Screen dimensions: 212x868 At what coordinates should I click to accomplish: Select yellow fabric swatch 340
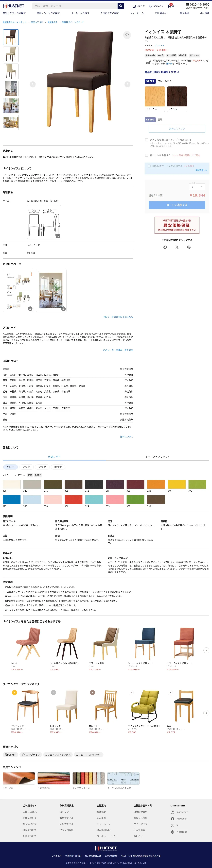tap(177, 484)
